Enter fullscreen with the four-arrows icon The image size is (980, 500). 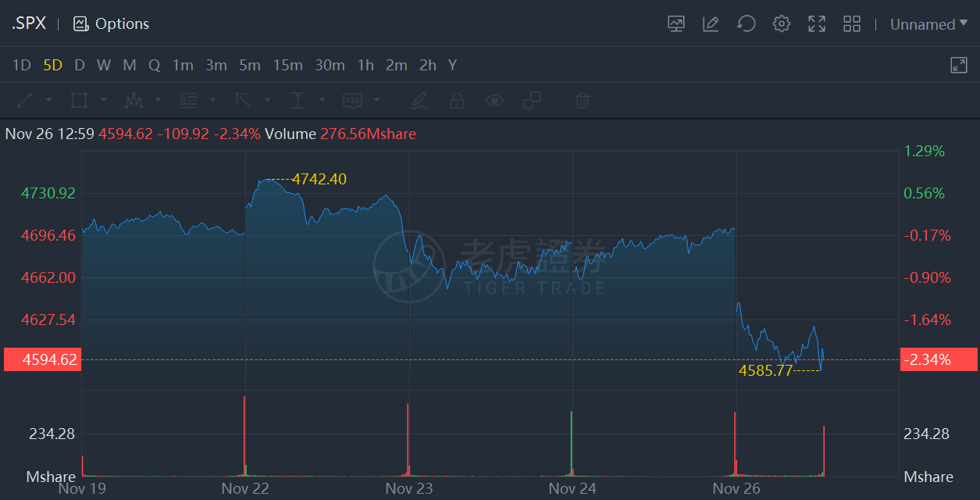pos(817,23)
